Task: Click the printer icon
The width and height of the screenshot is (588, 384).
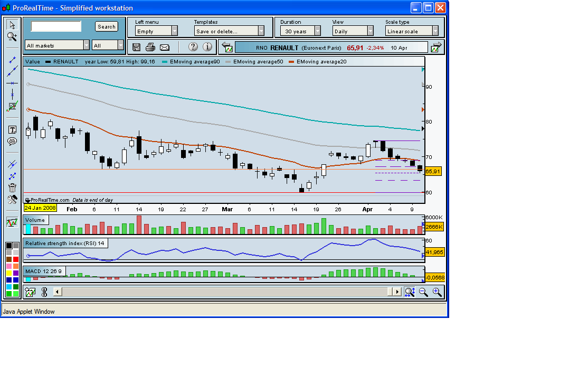Action: coord(150,47)
